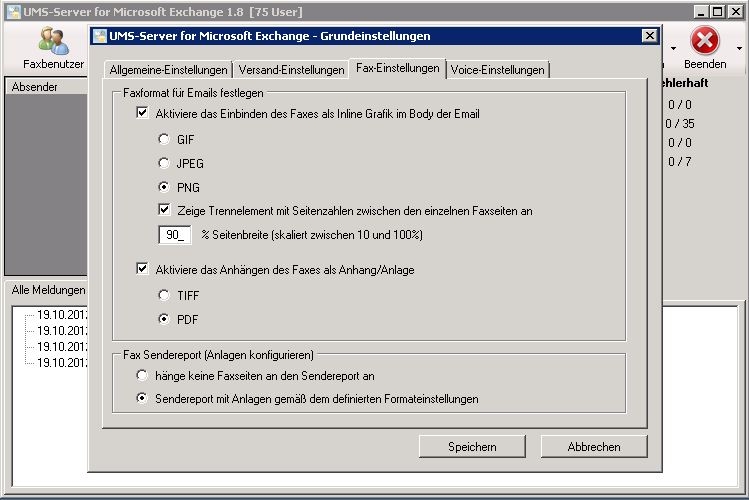Uncheck inline Grafik im Body der Email

coord(142,113)
